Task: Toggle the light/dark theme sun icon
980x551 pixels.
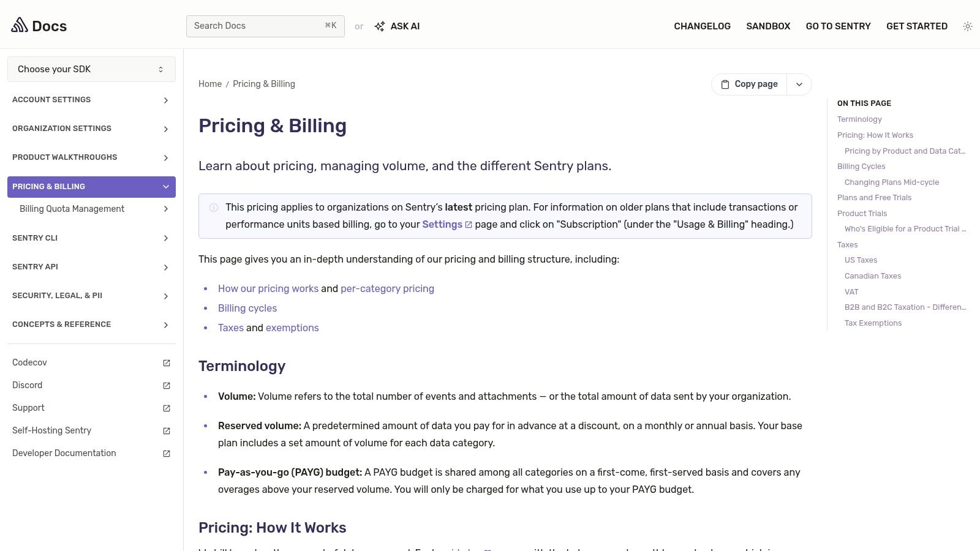Action: pos(968,26)
